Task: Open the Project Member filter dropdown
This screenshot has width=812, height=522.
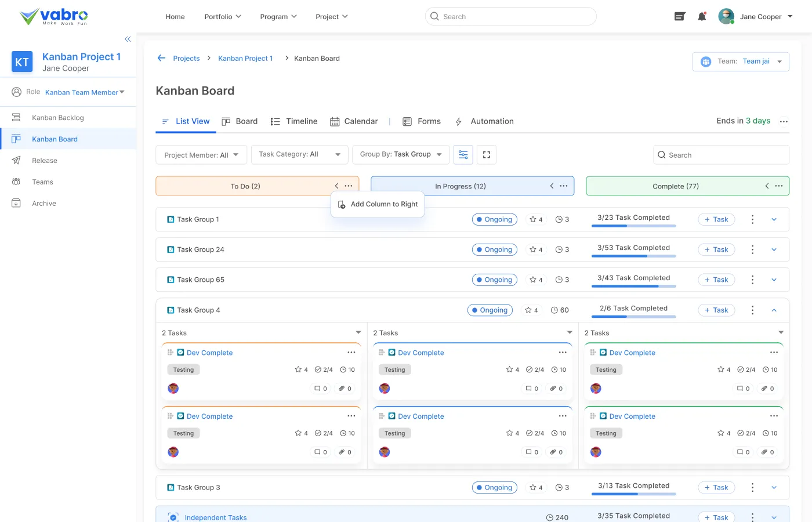Action: point(201,155)
